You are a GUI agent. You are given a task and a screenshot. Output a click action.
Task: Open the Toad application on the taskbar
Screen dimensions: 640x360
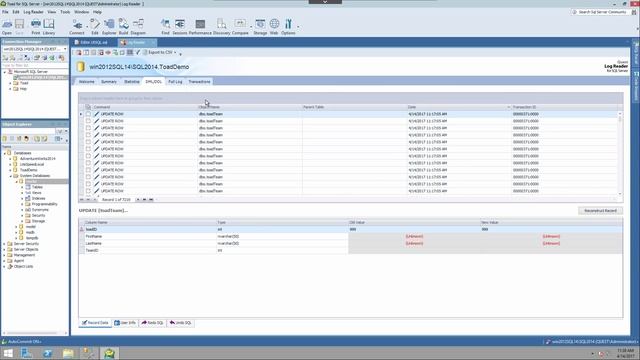tap(109, 353)
